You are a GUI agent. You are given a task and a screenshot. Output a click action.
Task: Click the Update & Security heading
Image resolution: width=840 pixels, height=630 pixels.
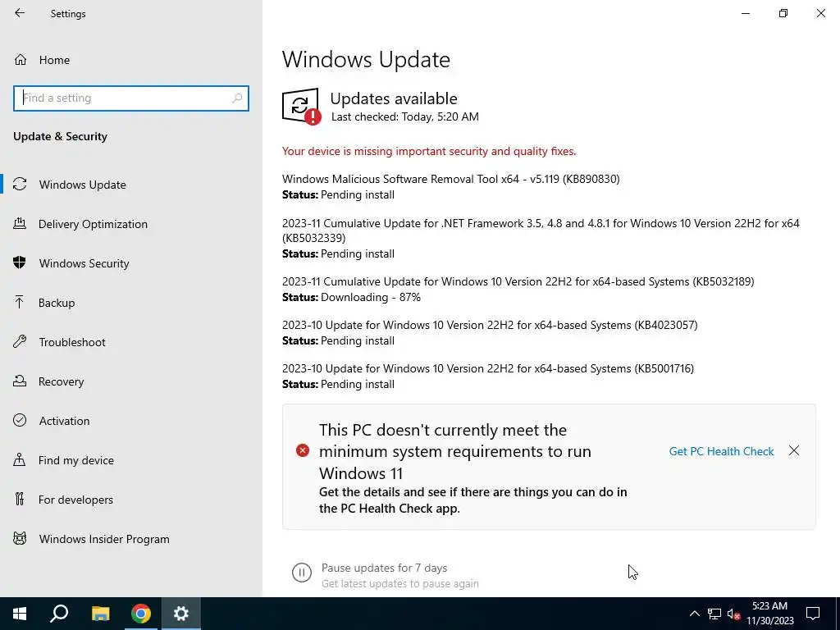coord(60,137)
